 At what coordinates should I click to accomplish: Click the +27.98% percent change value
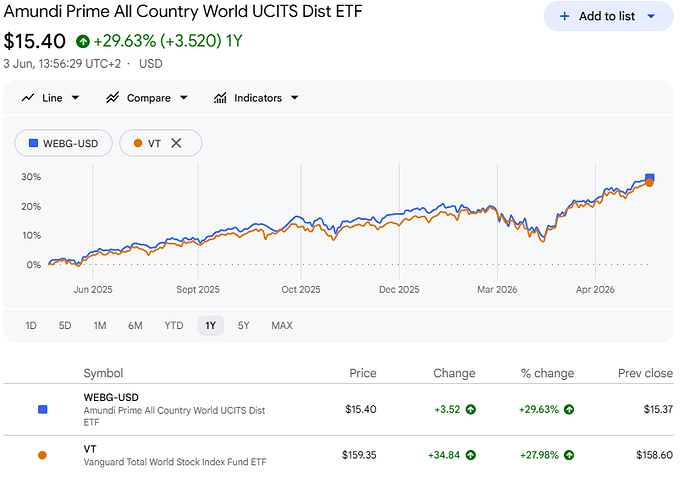coord(539,455)
